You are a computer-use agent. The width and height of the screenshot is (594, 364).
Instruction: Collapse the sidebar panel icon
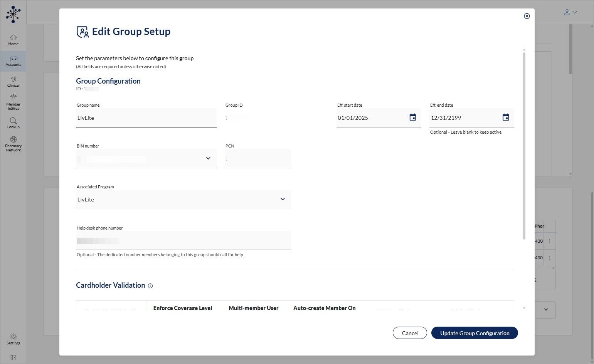(13, 357)
